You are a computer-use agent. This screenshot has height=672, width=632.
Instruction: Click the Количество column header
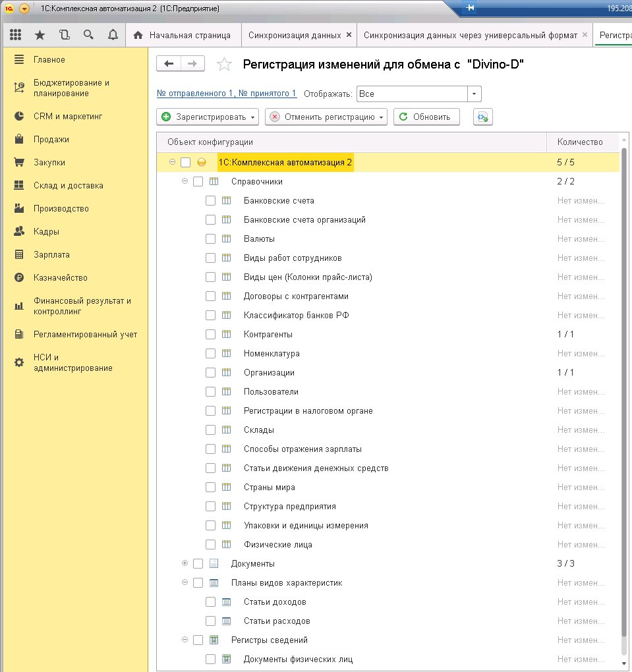(583, 142)
